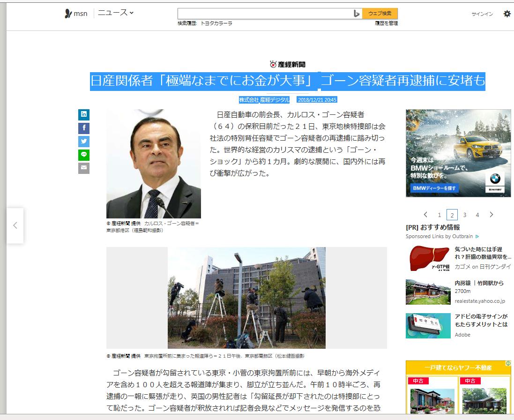514x420 pixels.
Task: Open the reporters at detention center photo
Action: (246, 298)
